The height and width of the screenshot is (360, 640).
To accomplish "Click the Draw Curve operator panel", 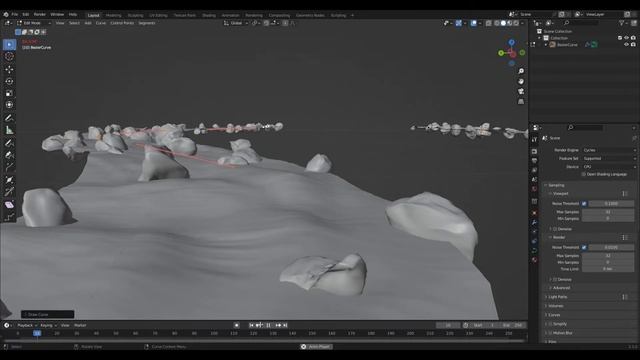I will (x=47, y=315).
